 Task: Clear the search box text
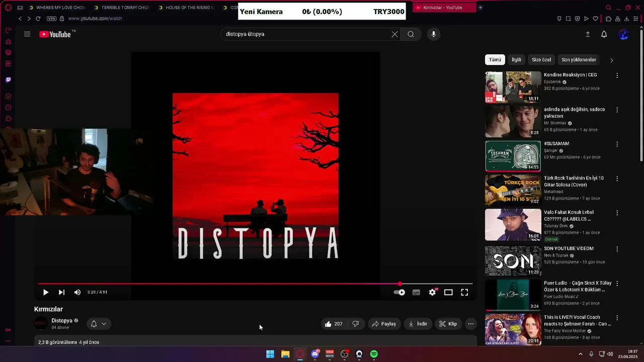tap(394, 34)
